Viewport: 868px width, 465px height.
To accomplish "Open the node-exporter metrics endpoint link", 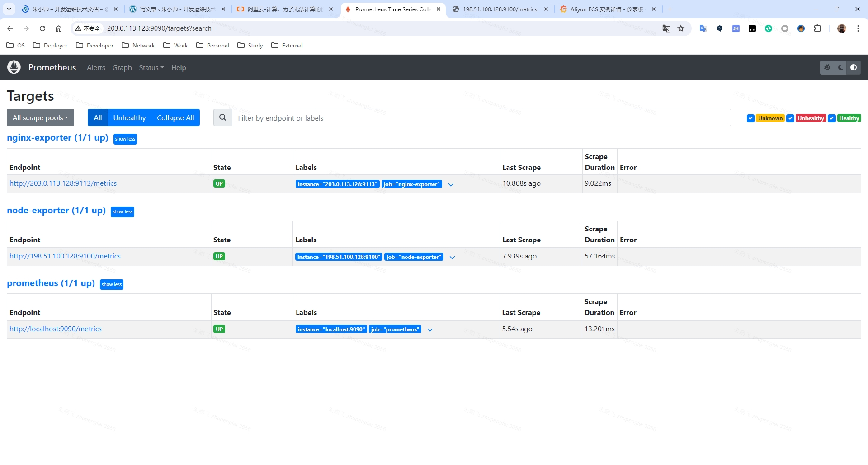I will [65, 256].
